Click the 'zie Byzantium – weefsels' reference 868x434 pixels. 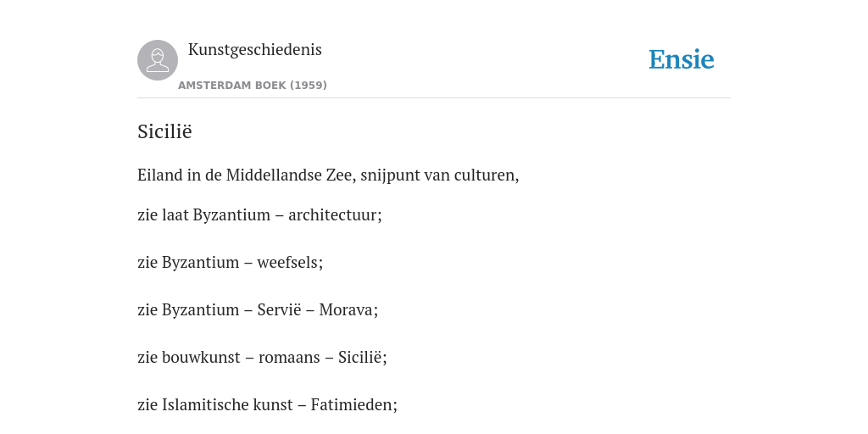[x=231, y=263]
